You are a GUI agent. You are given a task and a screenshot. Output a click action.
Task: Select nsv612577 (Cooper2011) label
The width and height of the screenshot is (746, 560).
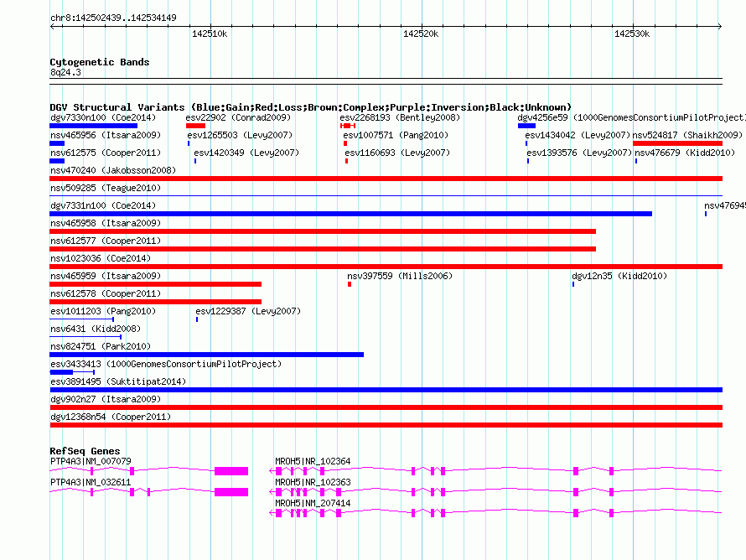(106, 241)
